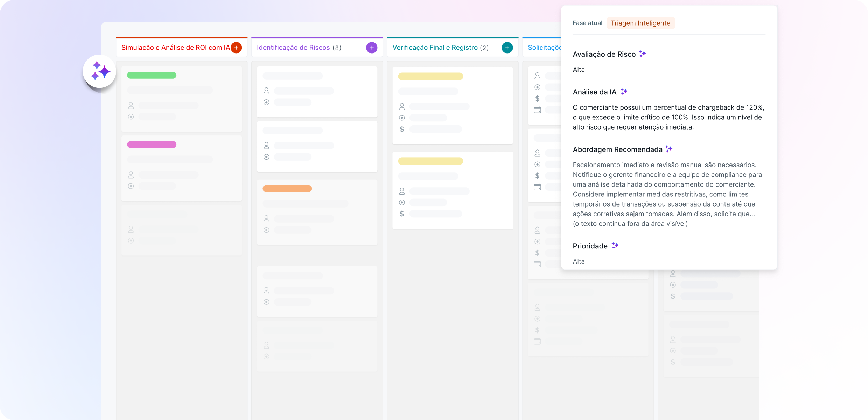Click the AI sparkles circular button
This screenshot has height=420, width=868.
coord(99,71)
